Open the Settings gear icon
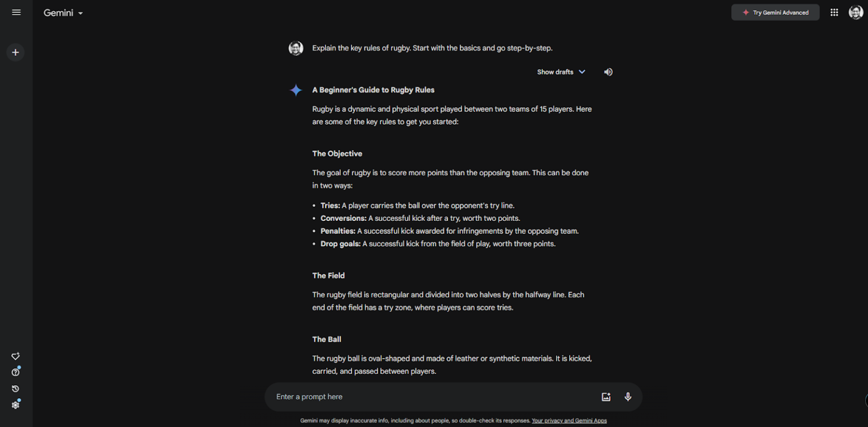The height and width of the screenshot is (427, 868). pos(15,405)
